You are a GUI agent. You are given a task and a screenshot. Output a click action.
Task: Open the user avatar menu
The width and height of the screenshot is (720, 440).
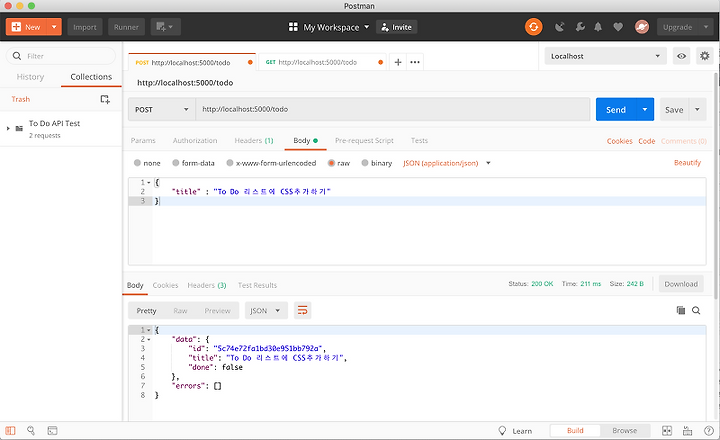click(641, 27)
